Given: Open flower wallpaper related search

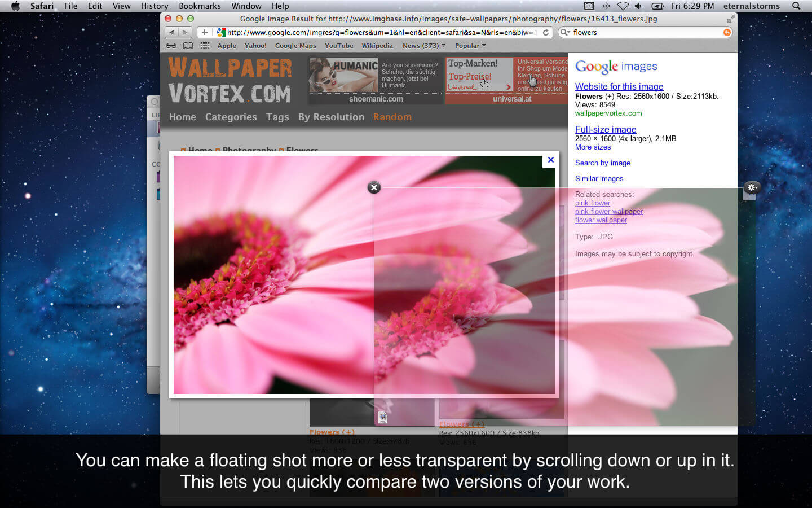Looking at the screenshot, I should [x=601, y=220].
